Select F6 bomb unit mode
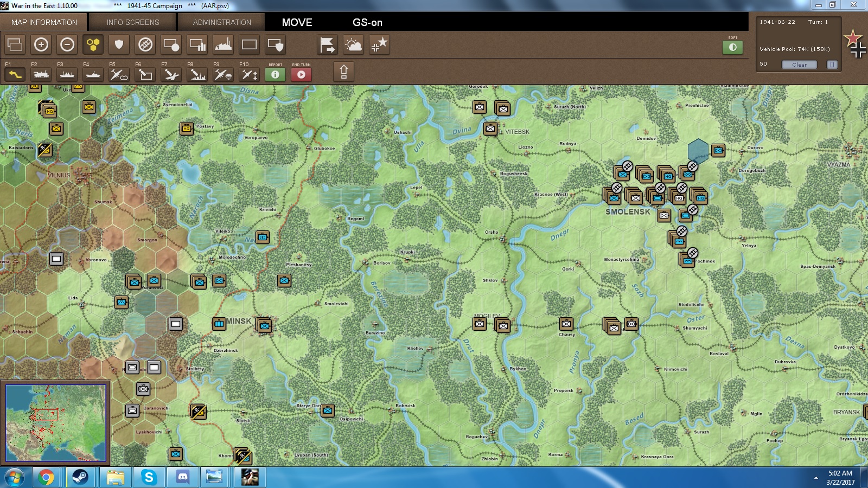 (145, 74)
